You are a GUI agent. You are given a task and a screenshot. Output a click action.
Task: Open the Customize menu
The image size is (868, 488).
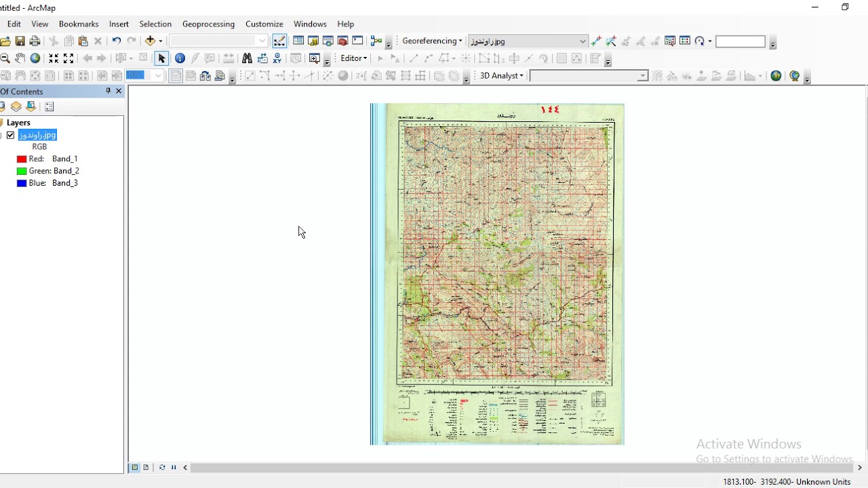coord(264,24)
